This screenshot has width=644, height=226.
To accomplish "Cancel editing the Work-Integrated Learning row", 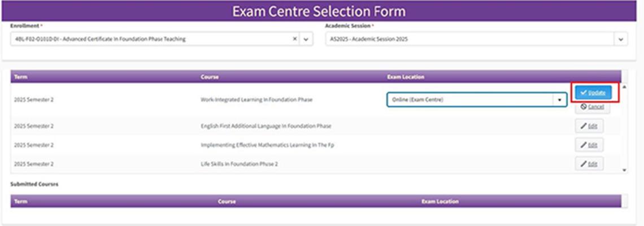I will click(592, 106).
